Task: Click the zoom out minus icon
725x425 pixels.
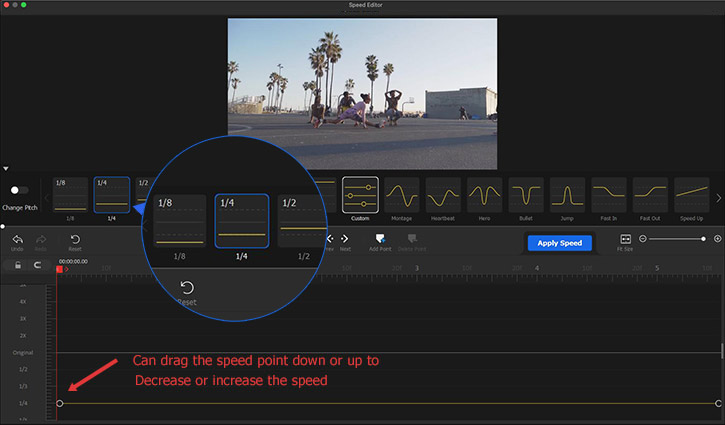Action: pos(643,239)
